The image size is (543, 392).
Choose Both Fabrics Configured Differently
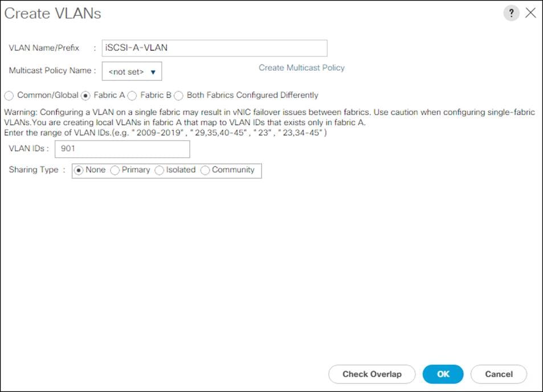pos(178,96)
